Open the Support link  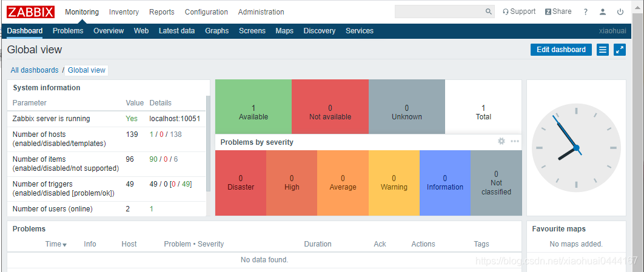(519, 12)
